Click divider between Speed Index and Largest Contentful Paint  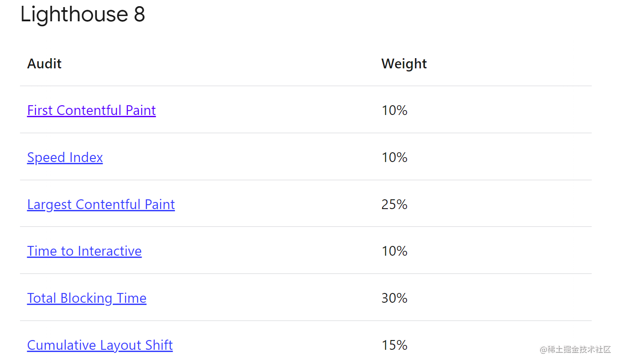pos(306,180)
